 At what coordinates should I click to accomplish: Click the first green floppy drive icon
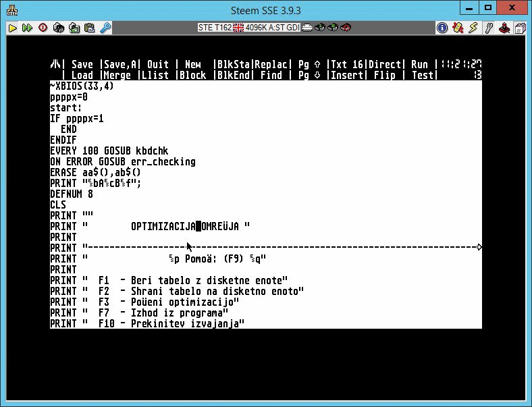point(320,28)
